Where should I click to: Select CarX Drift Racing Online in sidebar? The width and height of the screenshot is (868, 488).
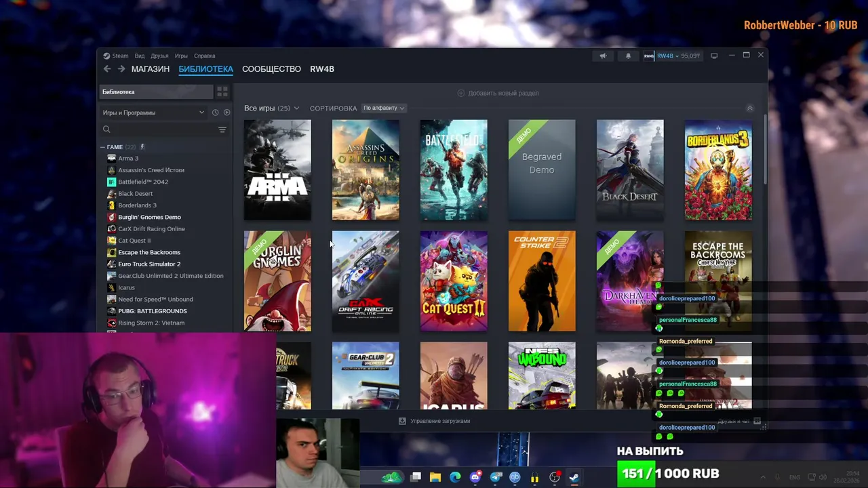coord(151,229)
